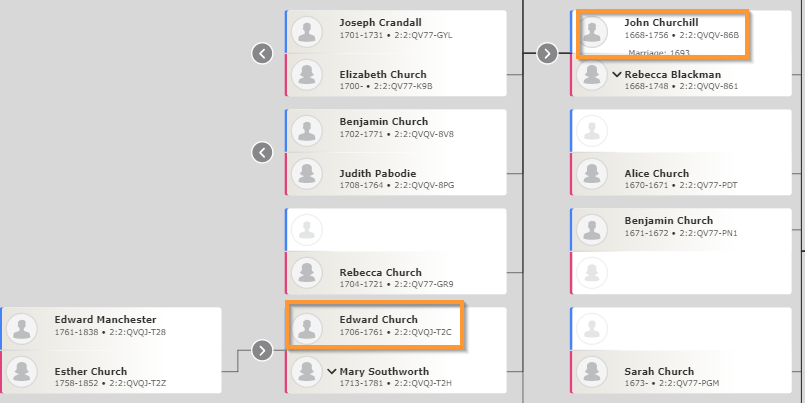Viewport: 805px width, 403px height.
Task: Open Mary Southworth's name link
Action: 384,371
